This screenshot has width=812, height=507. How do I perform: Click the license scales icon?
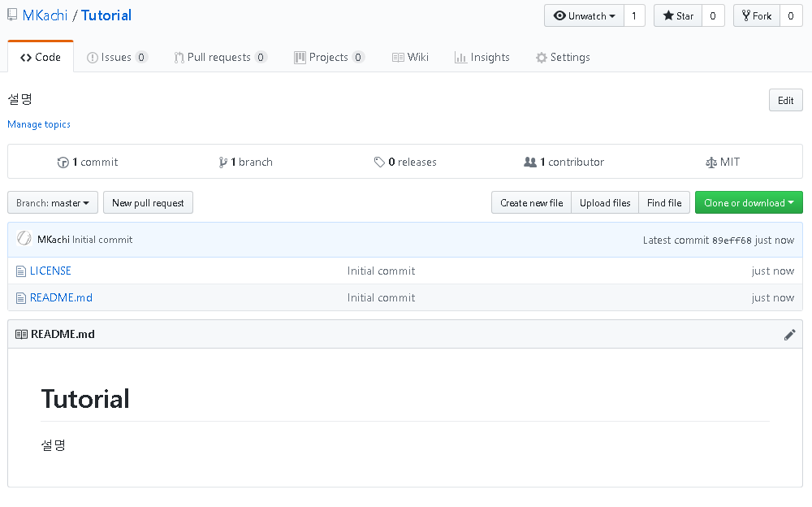pos(711,162)
